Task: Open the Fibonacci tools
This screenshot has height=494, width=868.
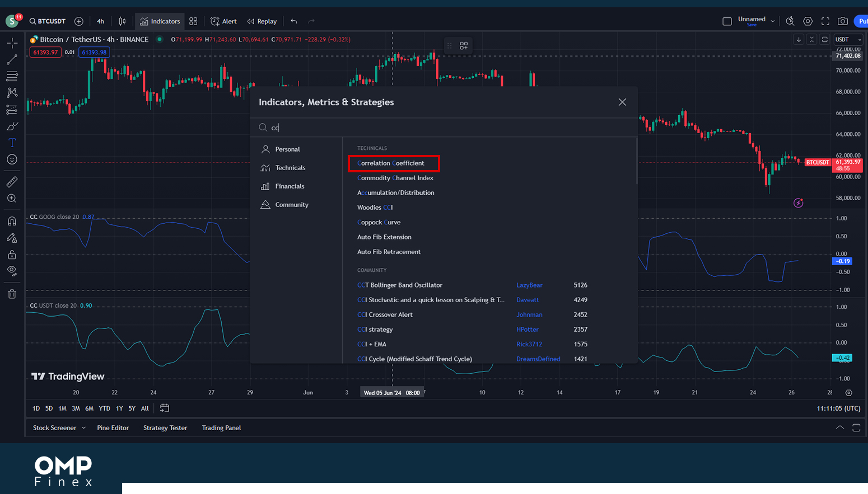Action: 12,76
